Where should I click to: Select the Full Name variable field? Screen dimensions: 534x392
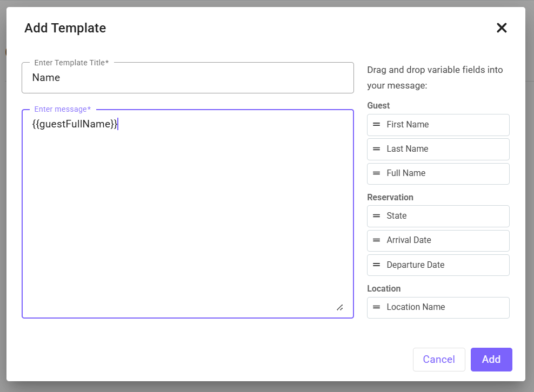[x=438, y=173]
